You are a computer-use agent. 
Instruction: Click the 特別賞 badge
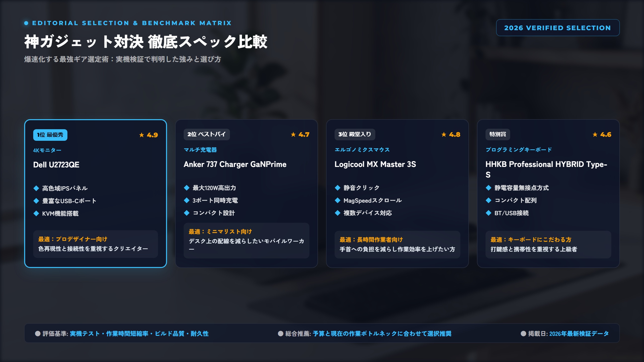(498, 134)
